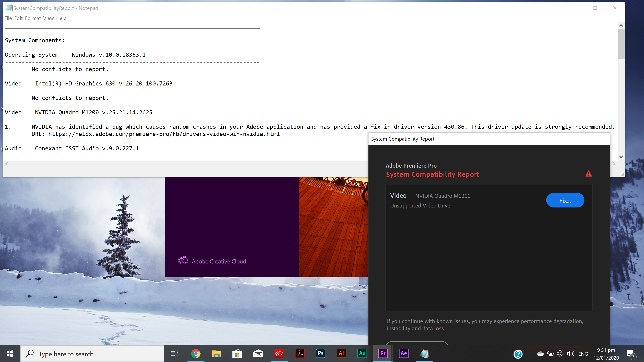Click 'Windows v.10.0.18363.1' text

click(109, 55)
